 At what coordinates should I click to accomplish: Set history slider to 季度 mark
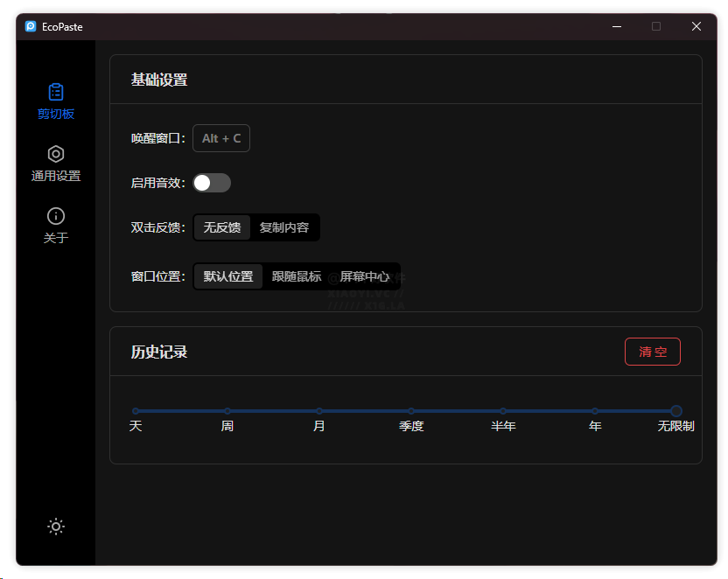pos(411,411)
